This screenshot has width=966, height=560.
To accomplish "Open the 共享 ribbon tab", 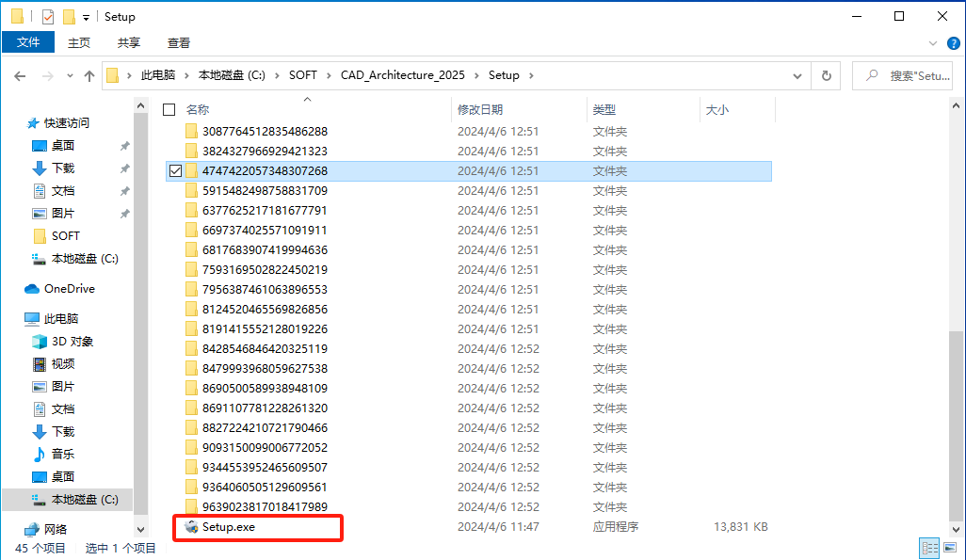I will tap(129, 42).
